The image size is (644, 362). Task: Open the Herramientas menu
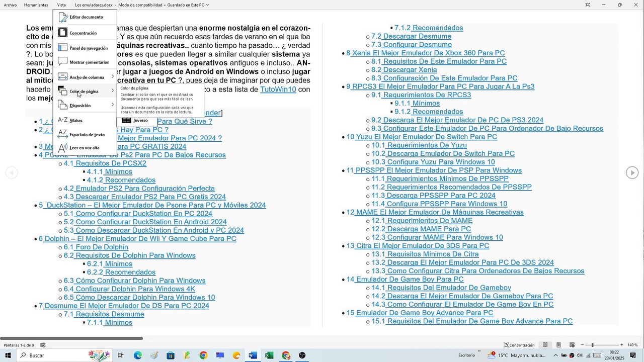click(36, 5)
